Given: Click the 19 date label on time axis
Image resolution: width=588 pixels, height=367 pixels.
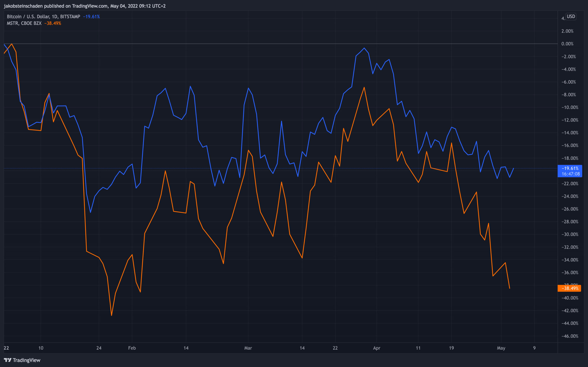Looking at the screenshot, I should tap(451, 348).
